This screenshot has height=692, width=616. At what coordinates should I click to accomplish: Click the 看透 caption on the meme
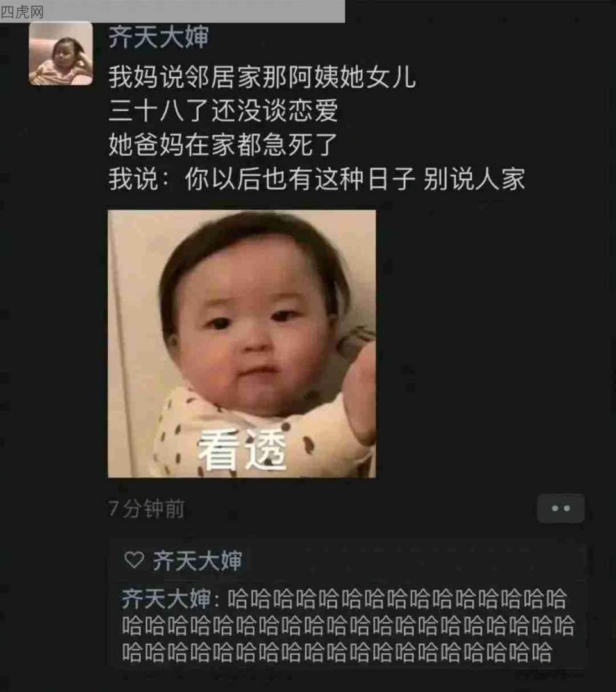(242, 450)
